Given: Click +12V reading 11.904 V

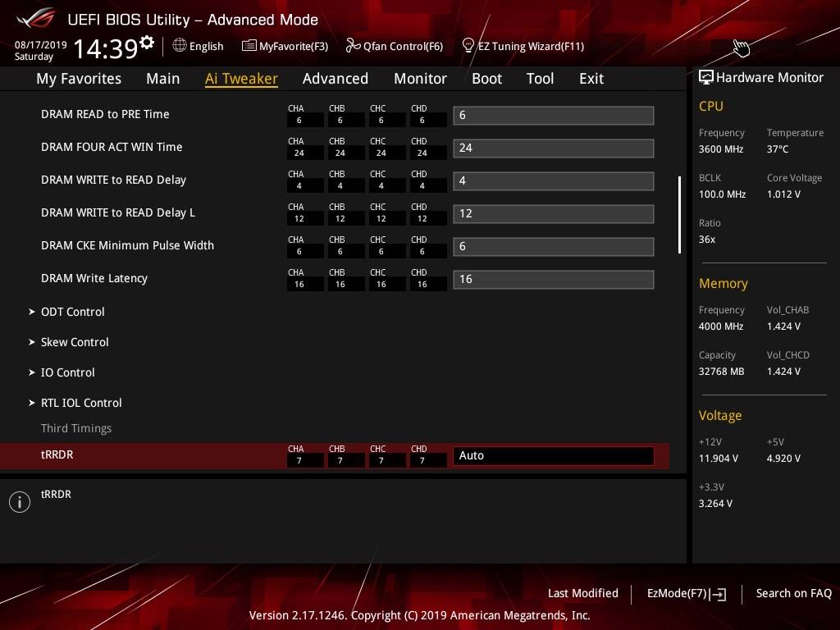Looking at the screenshot, I should pos(719,459).
